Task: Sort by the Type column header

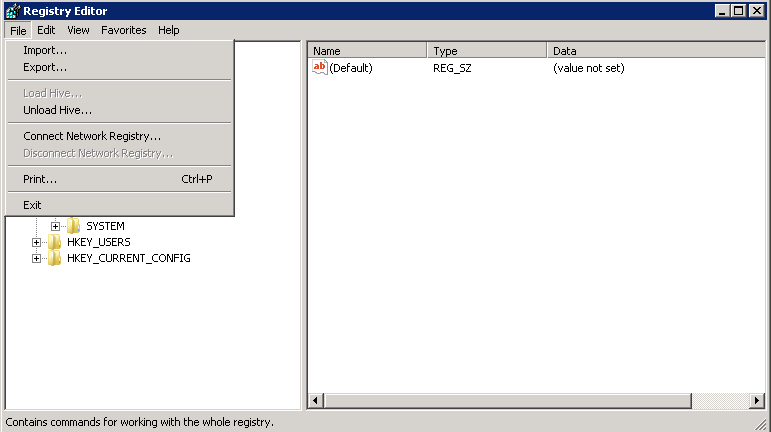Action: pos(487,51)
